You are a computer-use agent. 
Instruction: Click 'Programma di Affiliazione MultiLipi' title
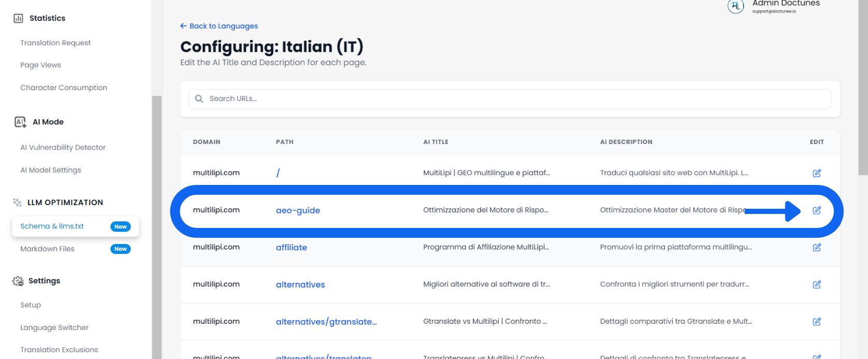point(486,248)
